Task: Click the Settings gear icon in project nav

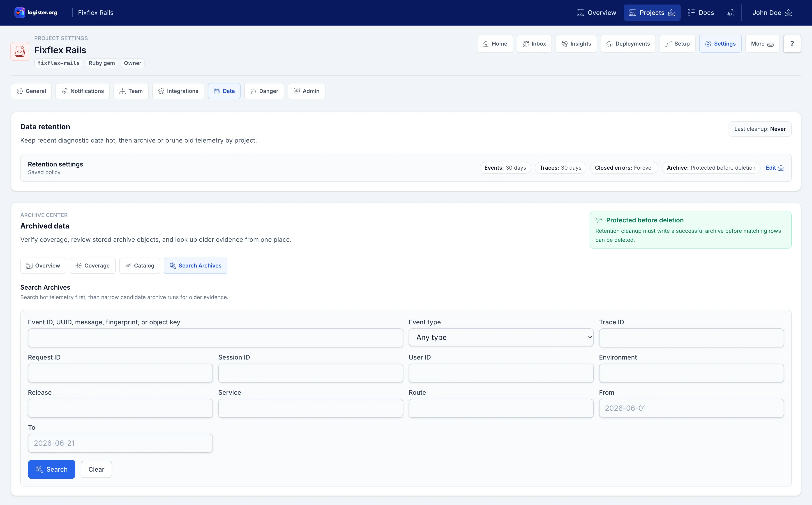Action: 708,44
